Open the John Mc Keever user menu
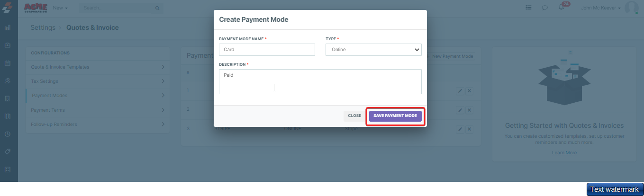Viewport: 644px width, 196px height. coord(601,8)
